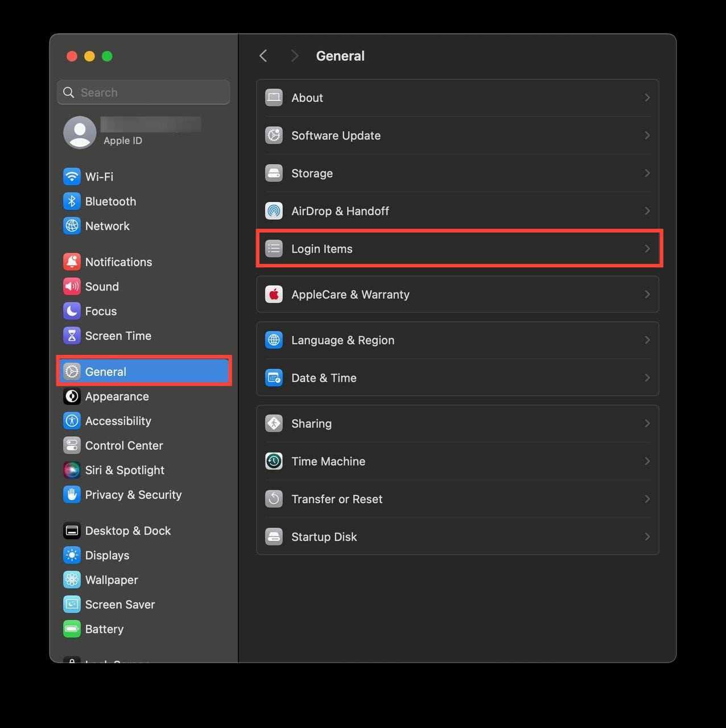The width and height of the screenshot is (726, 728).
Task: Click the Battery icon in sidebar
Action: 72,629
